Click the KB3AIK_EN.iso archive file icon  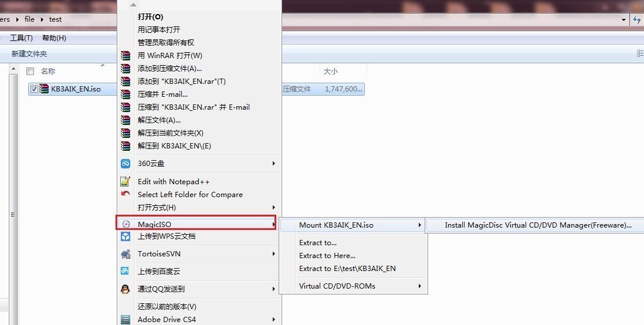coord(44,89)
